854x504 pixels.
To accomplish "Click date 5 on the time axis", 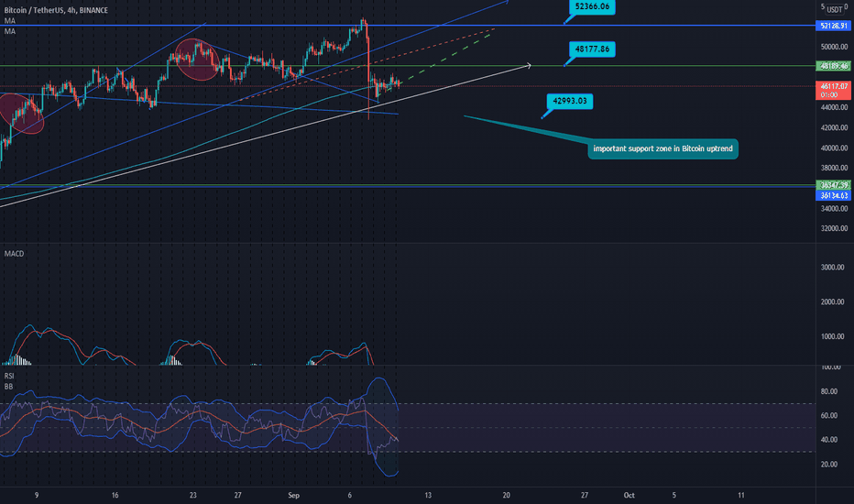I will (x=673, y=495).
